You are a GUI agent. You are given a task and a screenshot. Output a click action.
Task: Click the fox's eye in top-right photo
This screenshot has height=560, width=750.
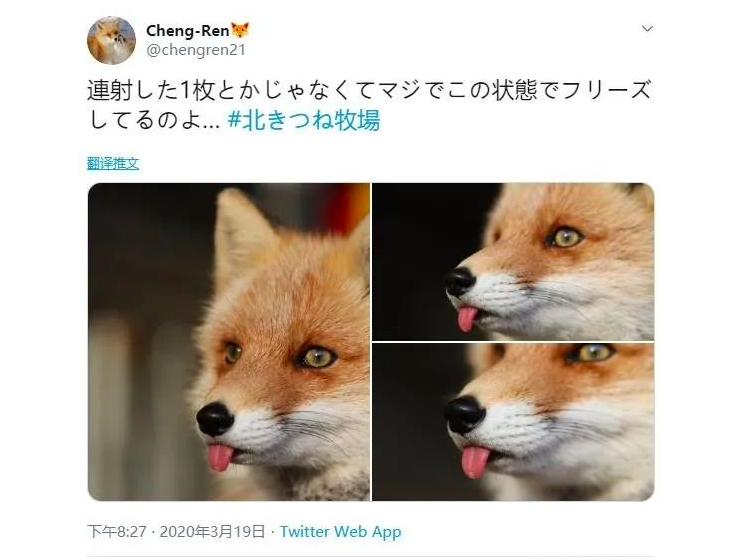(x=566, y=237)
